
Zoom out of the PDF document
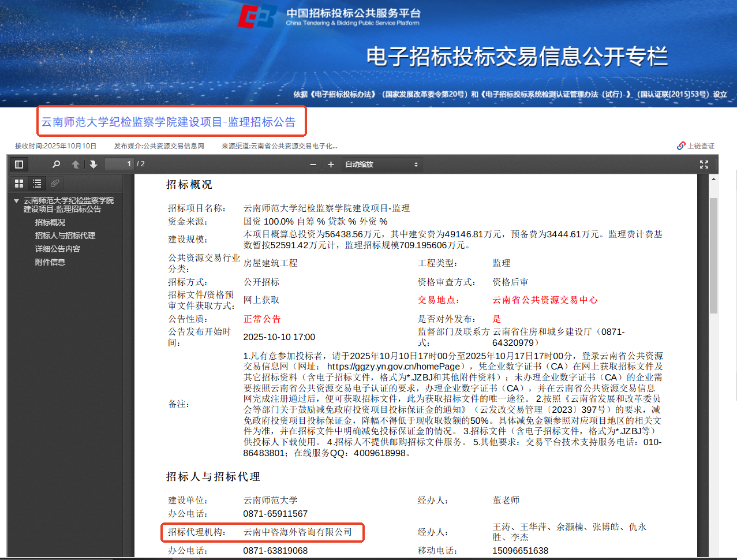(x=313, y=165)
